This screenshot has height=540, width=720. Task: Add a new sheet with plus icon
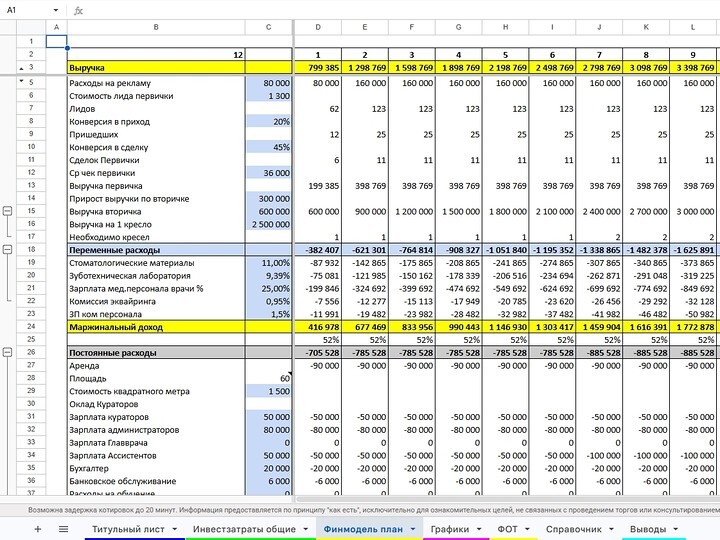(x=38, y=529)
